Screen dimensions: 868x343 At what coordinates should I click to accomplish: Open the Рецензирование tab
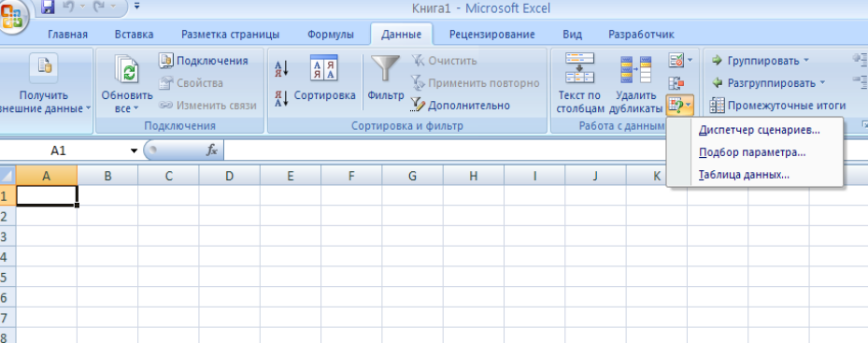(491, 35)
